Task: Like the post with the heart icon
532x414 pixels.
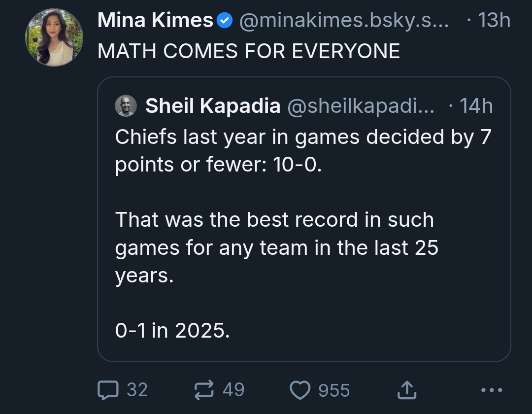Action: pos(300,390)
